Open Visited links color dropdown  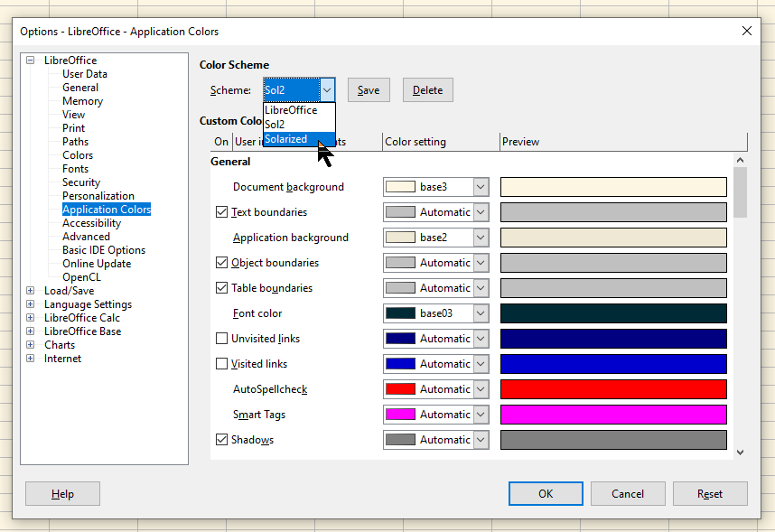(x=481, y=364)
